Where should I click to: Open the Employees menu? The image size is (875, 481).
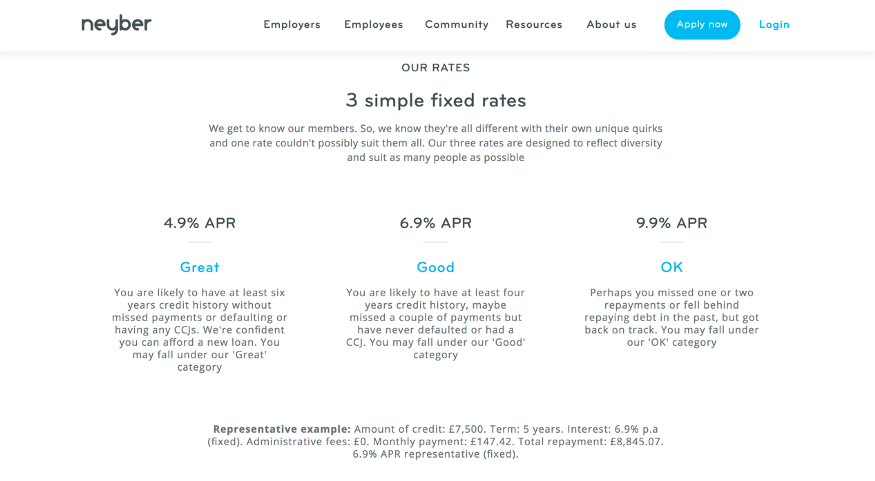[373, 25]
